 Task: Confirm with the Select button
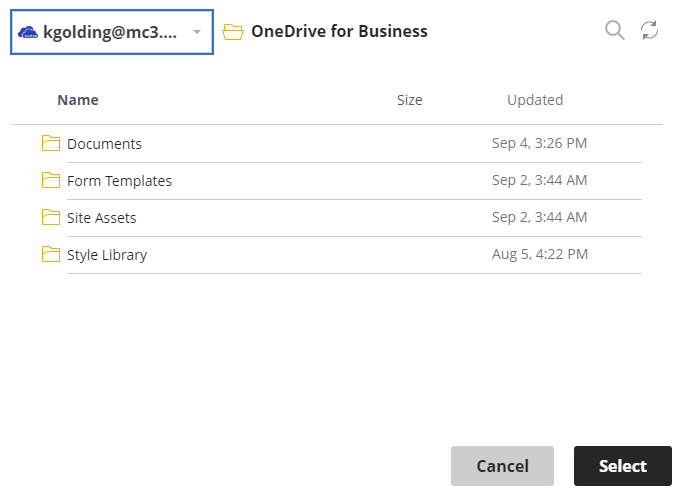(623, 466)
